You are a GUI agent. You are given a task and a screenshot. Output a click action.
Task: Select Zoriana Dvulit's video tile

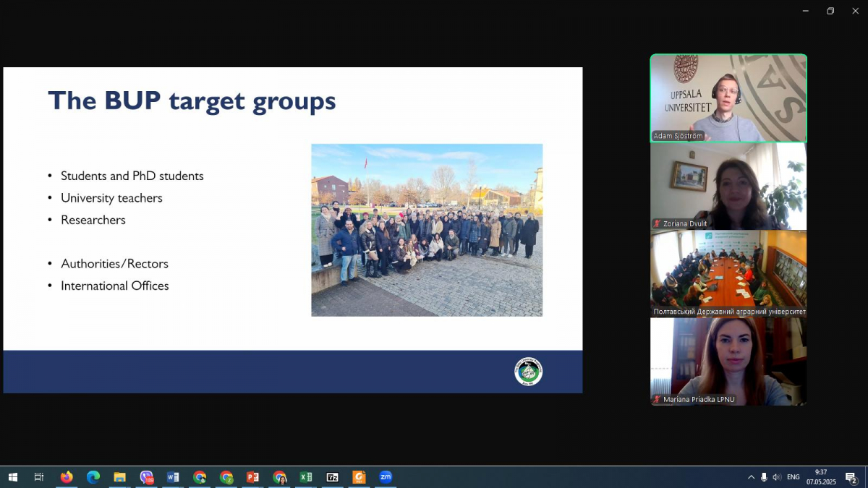coord(728,186)
